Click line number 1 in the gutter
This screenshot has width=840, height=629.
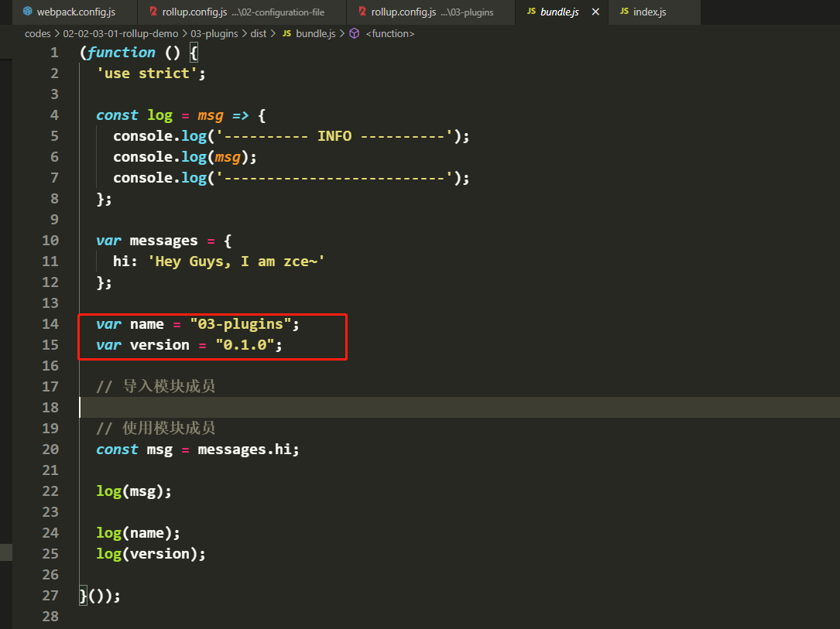(54, 53)
